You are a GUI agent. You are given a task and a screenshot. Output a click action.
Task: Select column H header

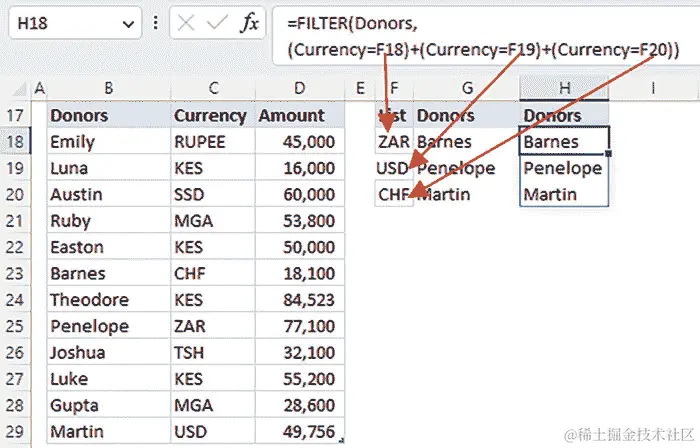[x=564, y=88]
